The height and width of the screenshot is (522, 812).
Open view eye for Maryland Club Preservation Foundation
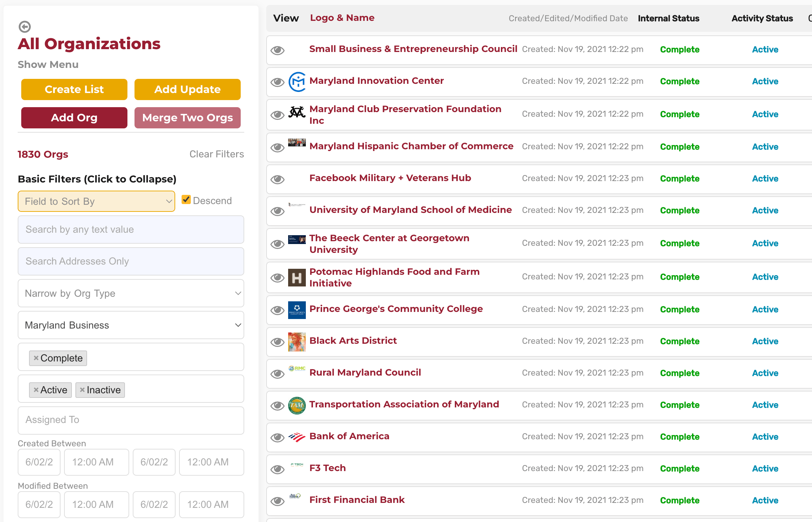click(278, 115)
